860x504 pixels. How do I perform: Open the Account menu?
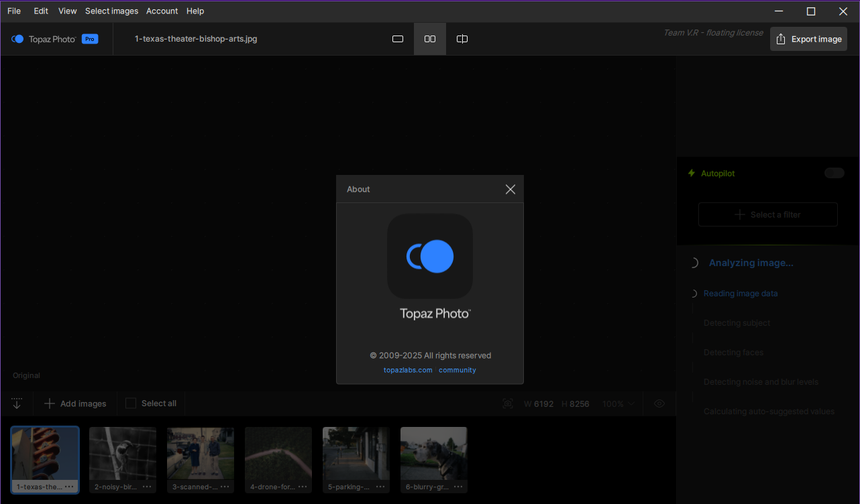pyautogui.click(x=162, y=11)
